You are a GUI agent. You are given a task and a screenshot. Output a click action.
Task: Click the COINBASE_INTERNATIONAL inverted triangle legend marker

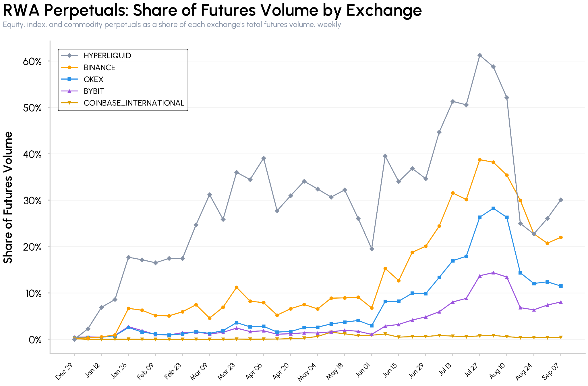(69, 103)
